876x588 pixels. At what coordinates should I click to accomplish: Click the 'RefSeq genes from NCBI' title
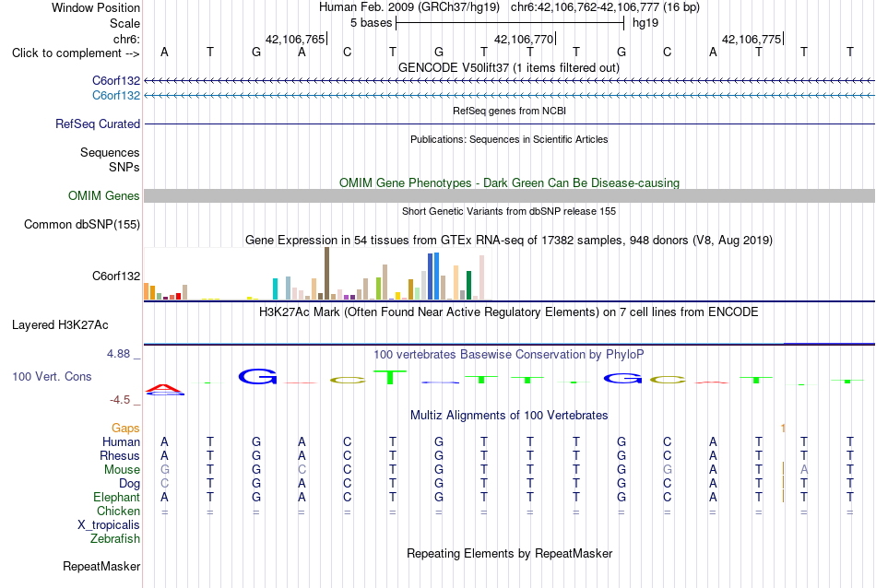click(x=510, y=111)
